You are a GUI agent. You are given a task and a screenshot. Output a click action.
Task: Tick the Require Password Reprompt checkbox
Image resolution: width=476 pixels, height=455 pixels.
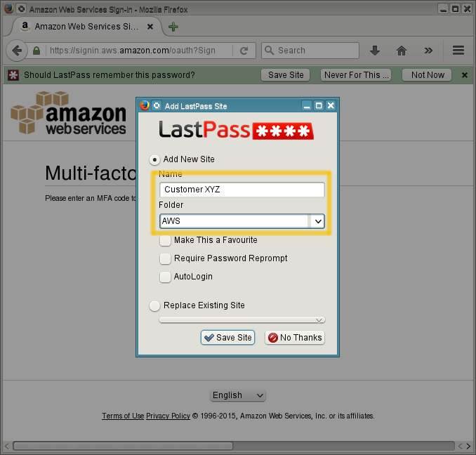[x=165, y=258]
